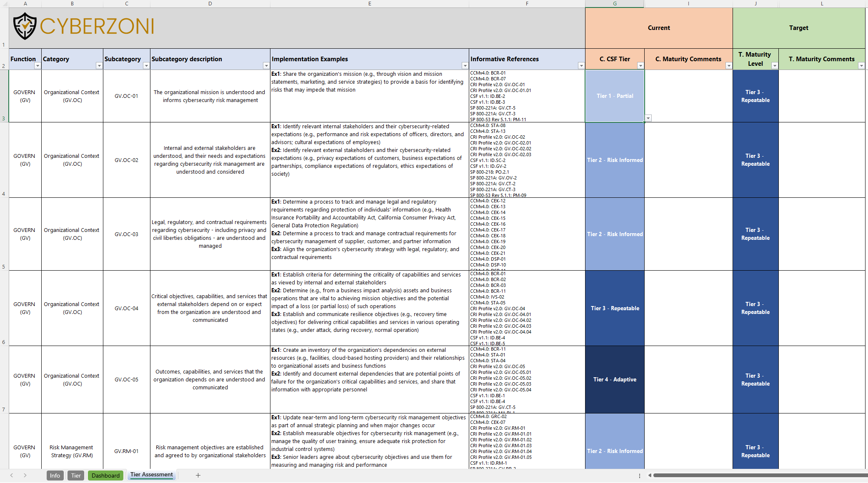This screenshot has height=483, width=868.
Task: Open the Informative References filter arrow
Action: pos(581,66)
